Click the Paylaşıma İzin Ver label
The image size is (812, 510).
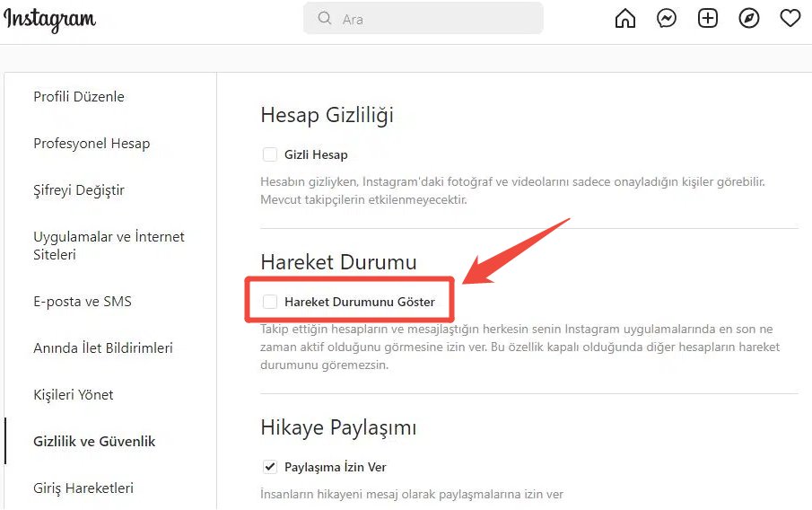[x=335, y=467]
